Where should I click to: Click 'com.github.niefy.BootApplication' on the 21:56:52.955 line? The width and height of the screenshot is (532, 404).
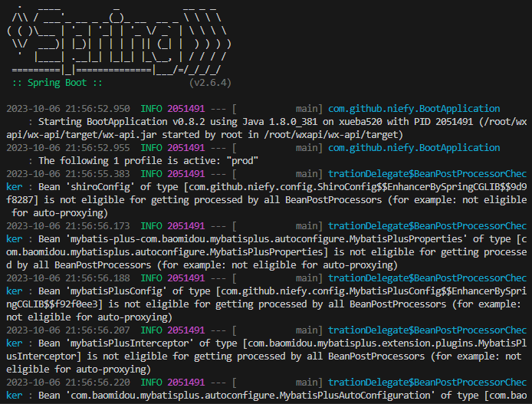point(414,148)
